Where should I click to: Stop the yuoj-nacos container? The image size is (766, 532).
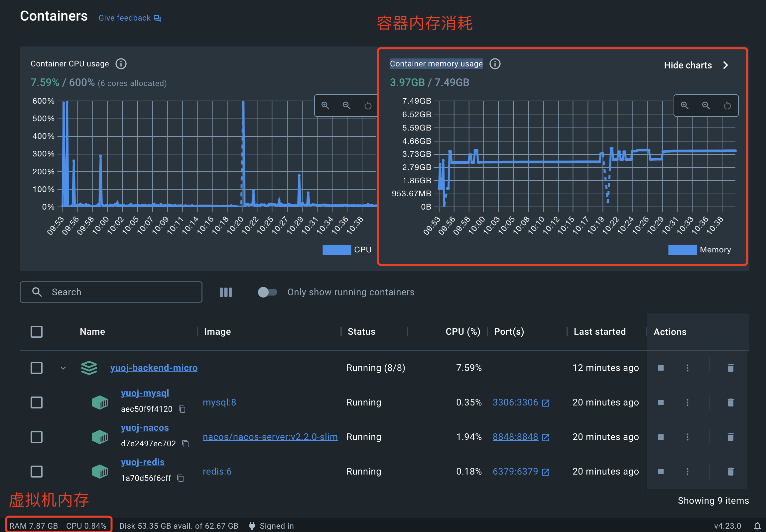pyautogui.click(x=661, y=437)
